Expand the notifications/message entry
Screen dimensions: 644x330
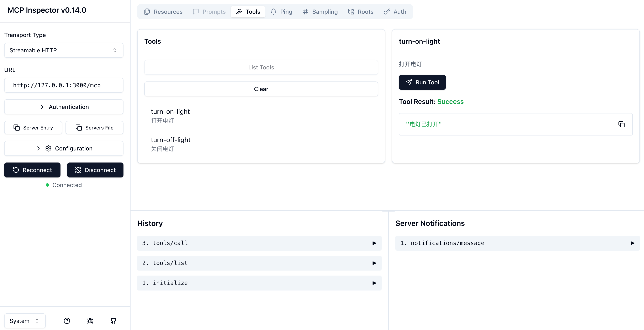(517, 243)
